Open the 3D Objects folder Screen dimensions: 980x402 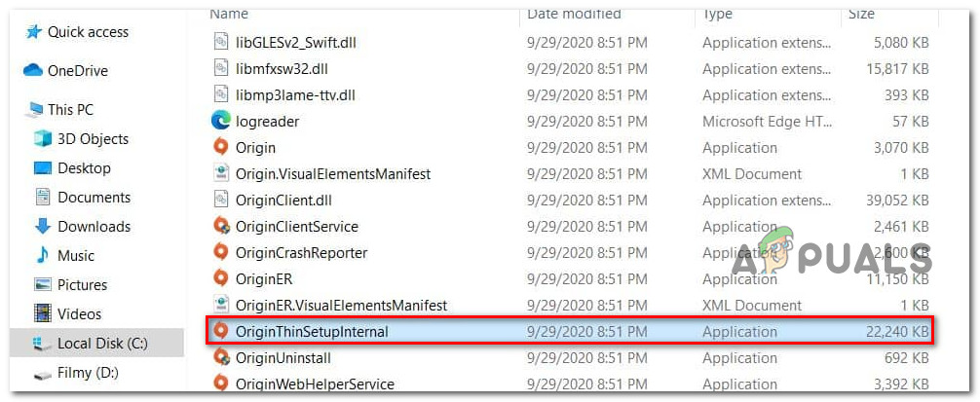tap(92, 139)
